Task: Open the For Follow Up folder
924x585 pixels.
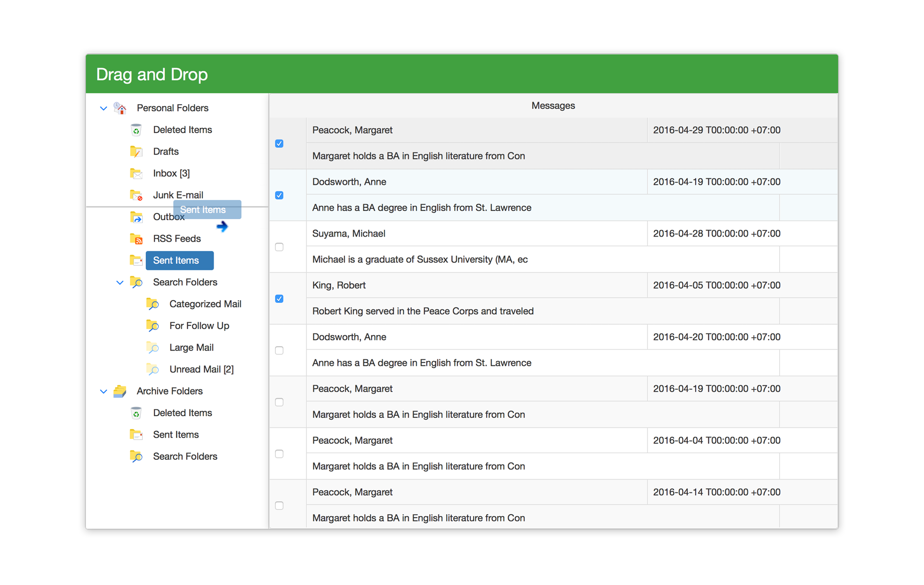Action: [199, 326]
